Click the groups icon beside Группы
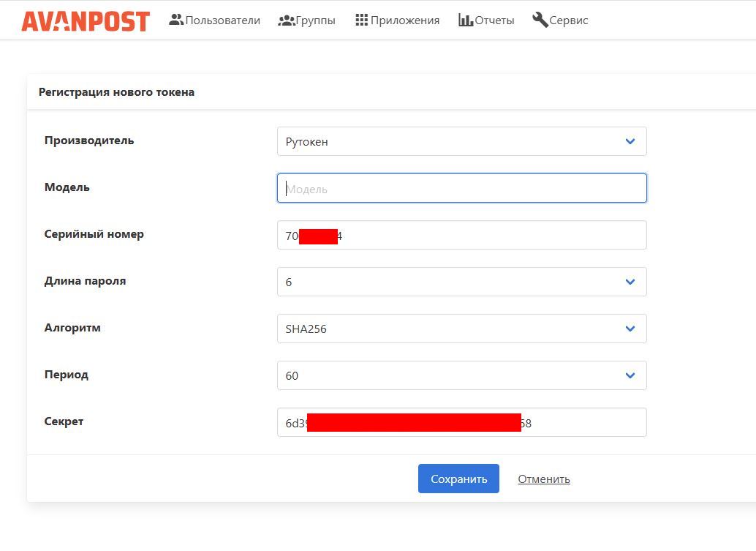This screenshot has height=551, width=756. click(287, 20)
